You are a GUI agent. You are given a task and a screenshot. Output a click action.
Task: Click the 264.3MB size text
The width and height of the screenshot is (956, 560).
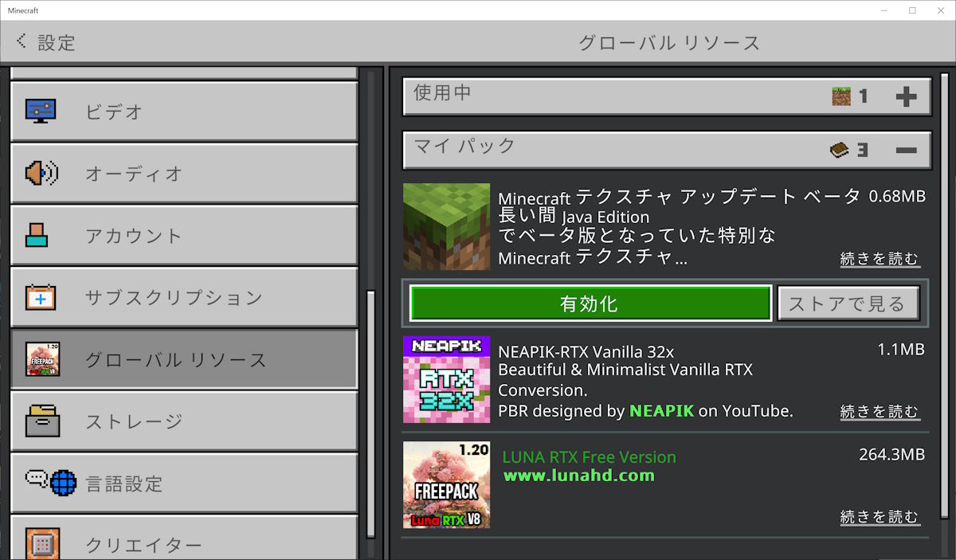click(891, 455)
